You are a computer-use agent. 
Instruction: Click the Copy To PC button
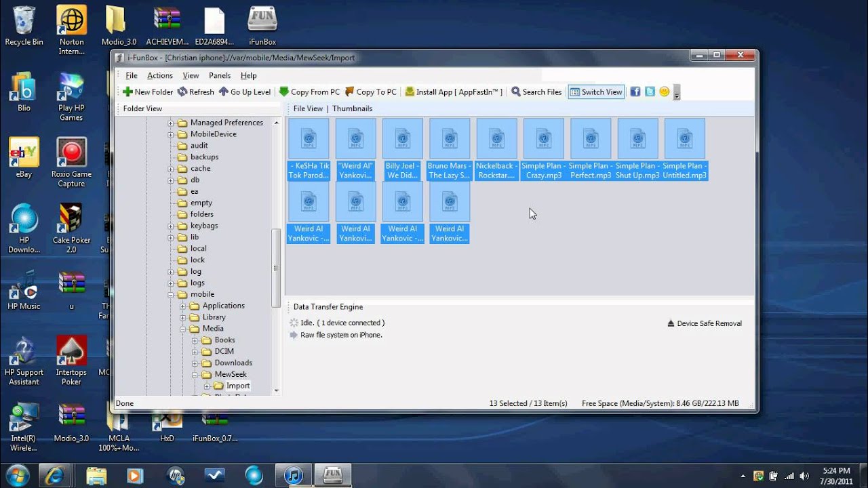[370, 92]
